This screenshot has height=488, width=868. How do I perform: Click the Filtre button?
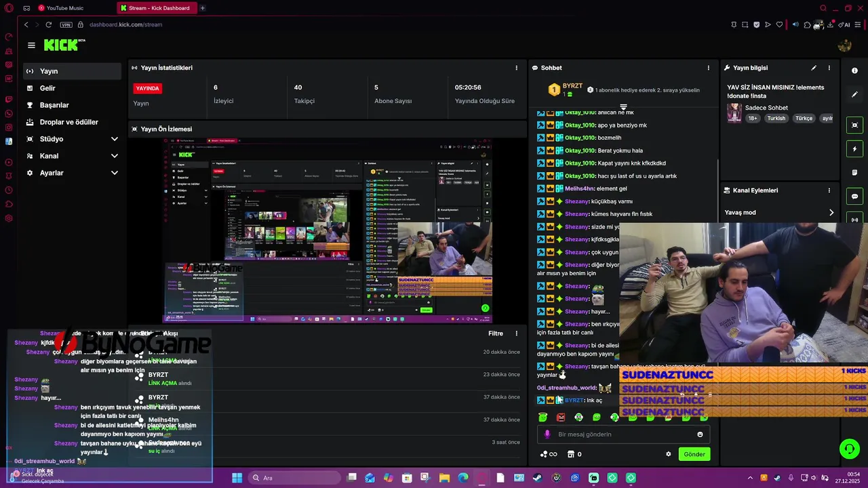[496, 333]
